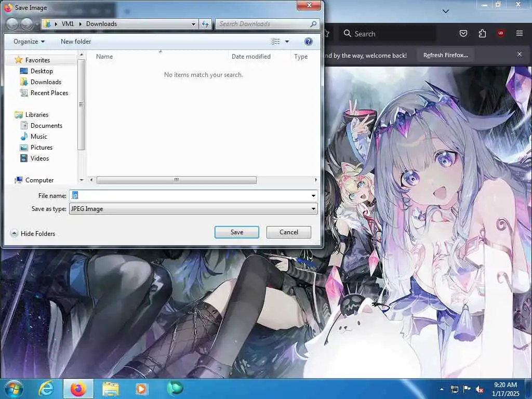Click the navigation pane scroll-up arrow
The height and width of the screenshot is (399, 532).
pos(81,55)
